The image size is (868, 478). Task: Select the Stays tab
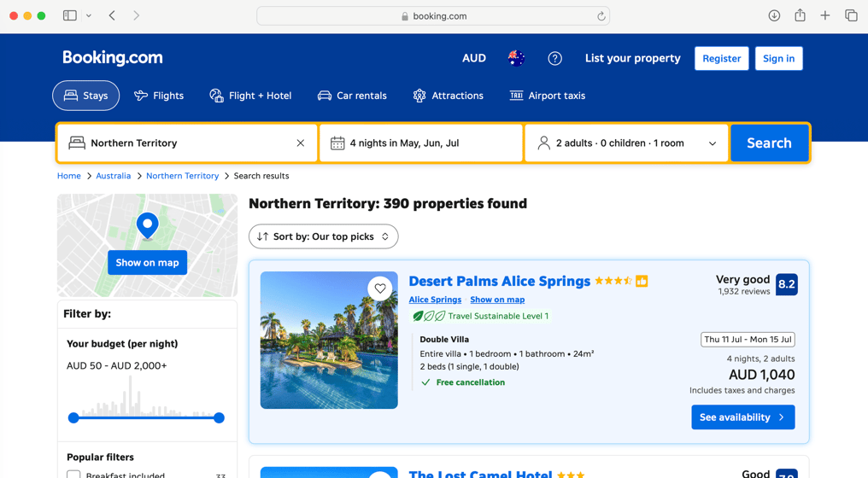pos(85,95)
